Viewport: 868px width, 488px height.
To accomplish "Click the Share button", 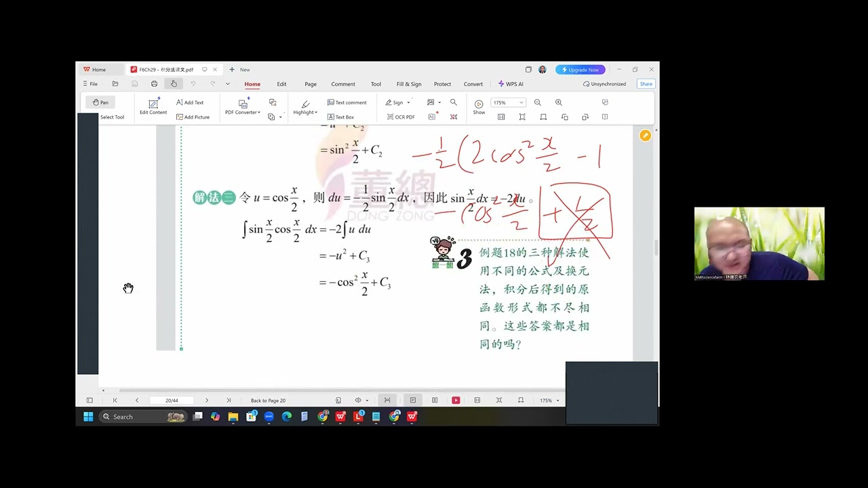I will pos(646,84).
